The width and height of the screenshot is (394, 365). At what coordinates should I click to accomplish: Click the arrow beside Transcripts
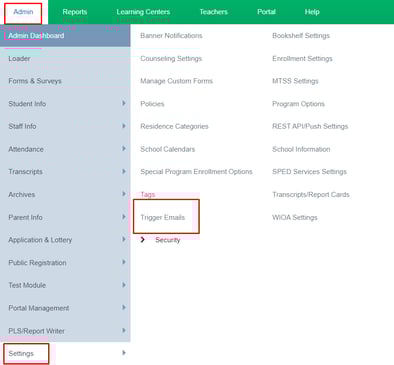coord(124,171)
